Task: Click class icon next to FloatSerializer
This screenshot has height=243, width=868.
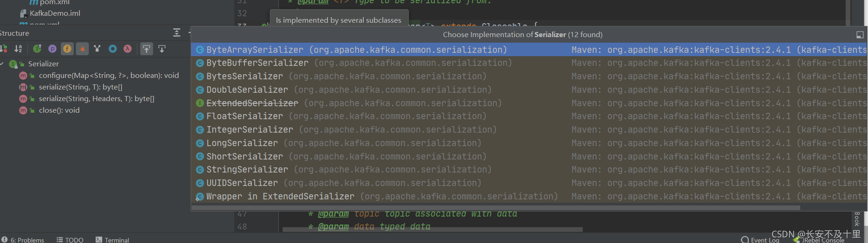Action: tap(199, 116)
